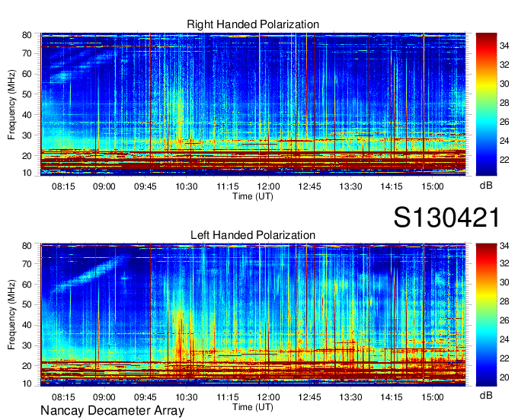Viewport: 518px width, 420px height.
Task: Click the 22 value on upper color bar
Action: (x=504, y=160)
